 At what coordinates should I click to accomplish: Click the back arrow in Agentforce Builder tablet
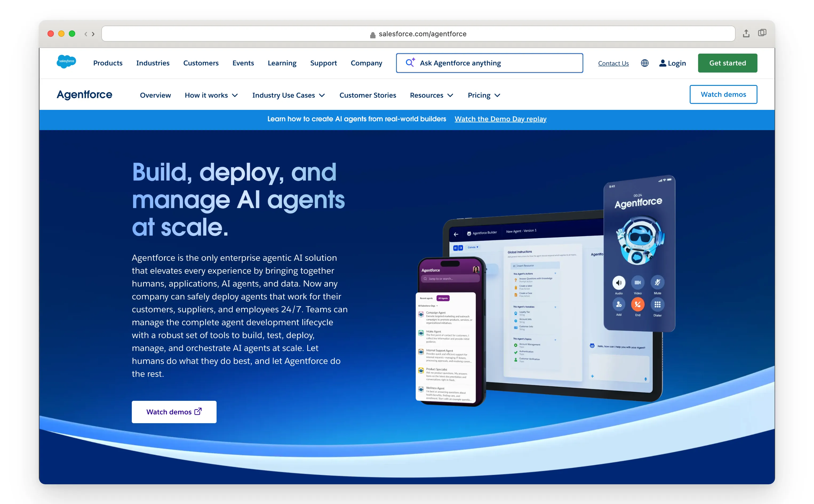456,234
